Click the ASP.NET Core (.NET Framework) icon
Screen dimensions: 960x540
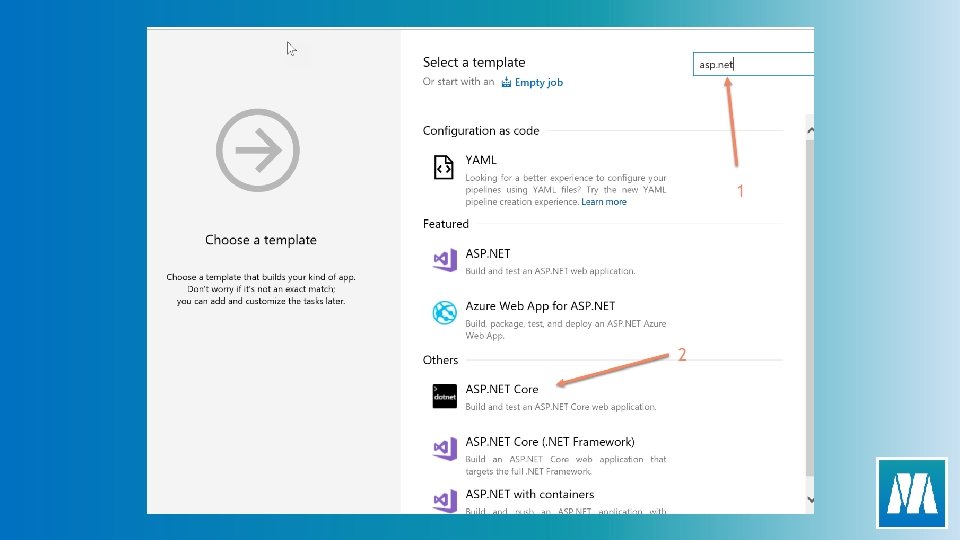(x=445, y=449)
